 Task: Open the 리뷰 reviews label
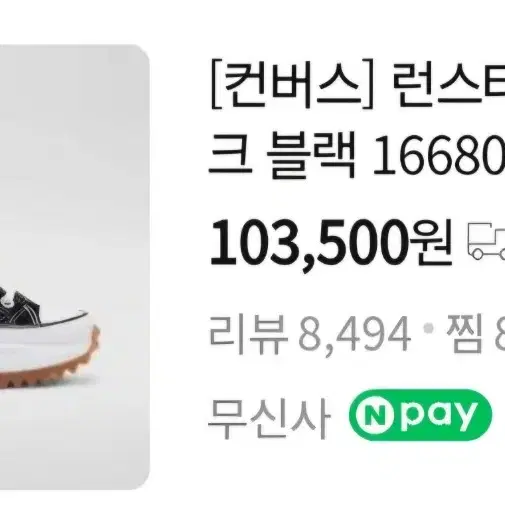(248, 332)
